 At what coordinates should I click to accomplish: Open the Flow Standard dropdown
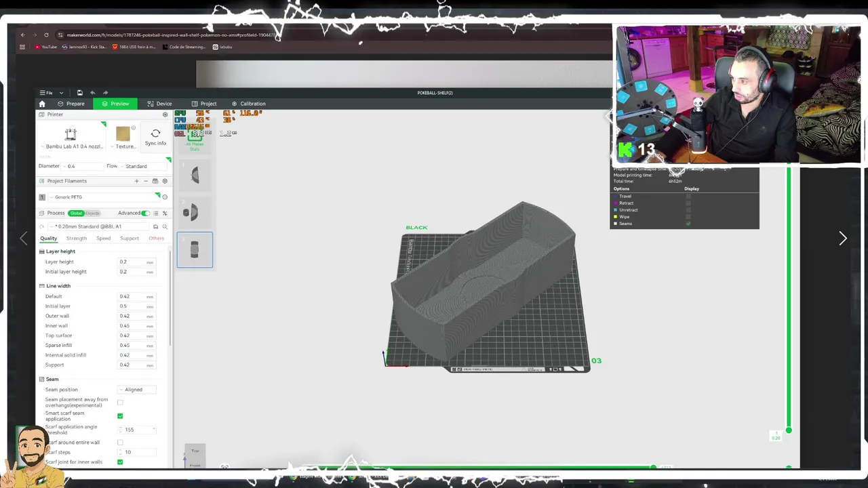pyautogui.click(x=142, y=166)
